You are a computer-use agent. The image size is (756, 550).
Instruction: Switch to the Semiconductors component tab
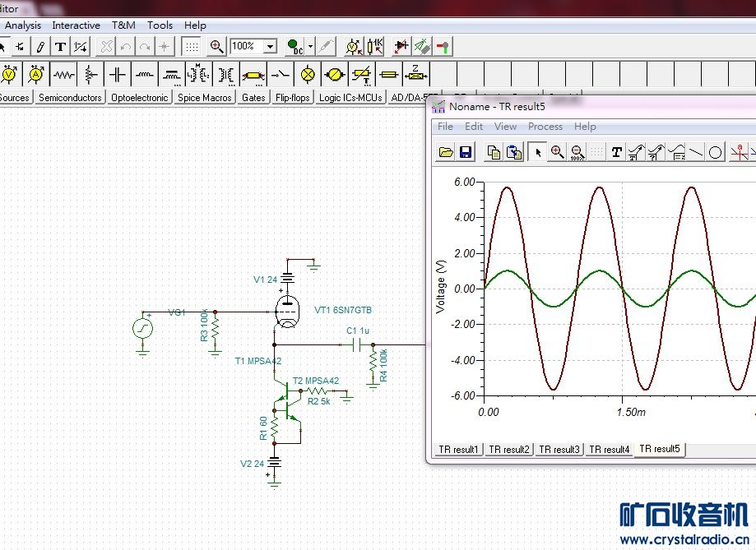[x=70, y=97]
